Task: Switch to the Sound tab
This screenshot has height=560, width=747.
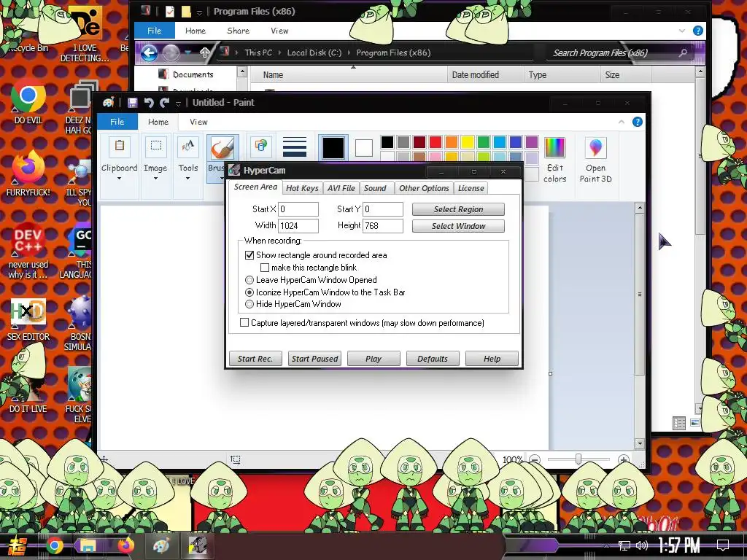Action: (x=375, y=188)
